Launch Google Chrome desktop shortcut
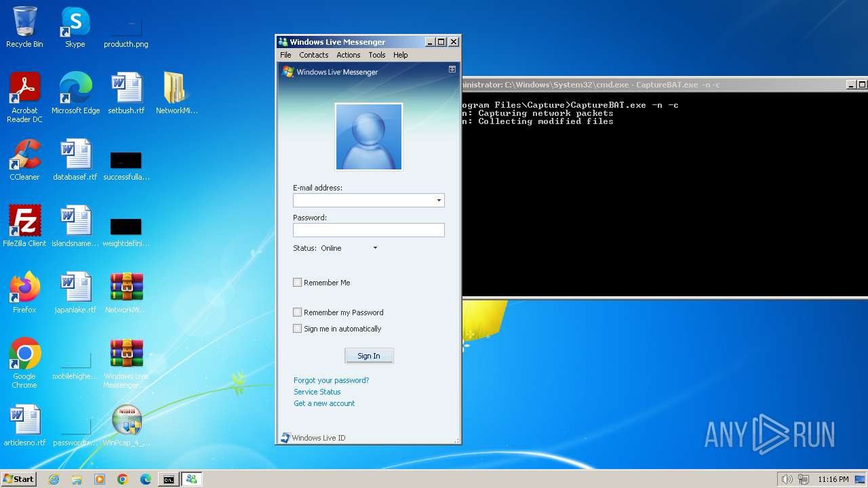Screen dimensions: 868x488 click(x=24, y=363)
